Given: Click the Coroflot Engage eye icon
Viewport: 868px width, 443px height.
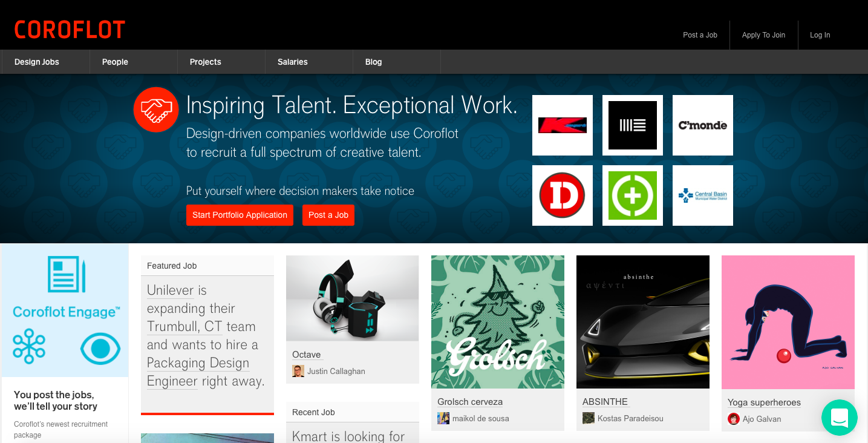Looking at the screenshot, I should (100, 349).
